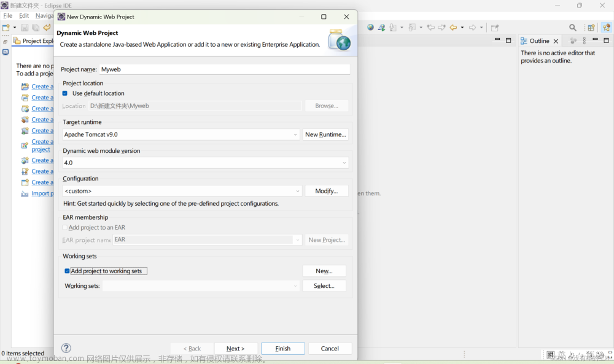Click the New... working set button
The height and width of the screenshot is (364, 614).
324,271
